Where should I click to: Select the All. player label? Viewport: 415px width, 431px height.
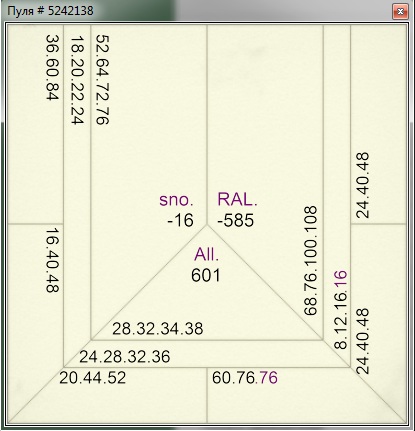tap(207, 255)
